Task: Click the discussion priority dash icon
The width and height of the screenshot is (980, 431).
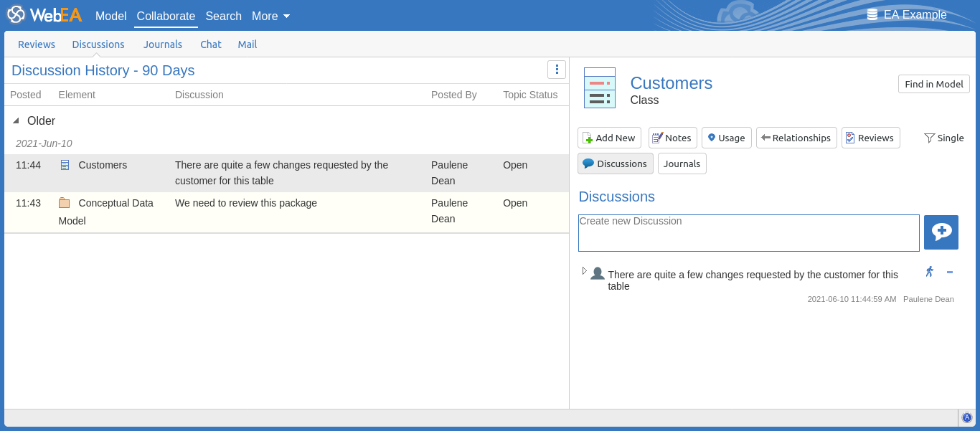Action: tap(950, 272)
